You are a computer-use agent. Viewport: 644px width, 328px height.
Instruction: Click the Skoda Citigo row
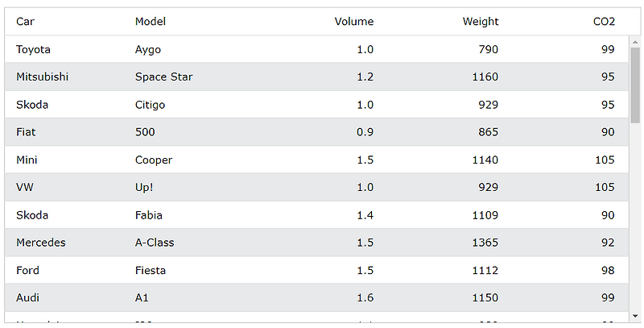tap(316, 105)
